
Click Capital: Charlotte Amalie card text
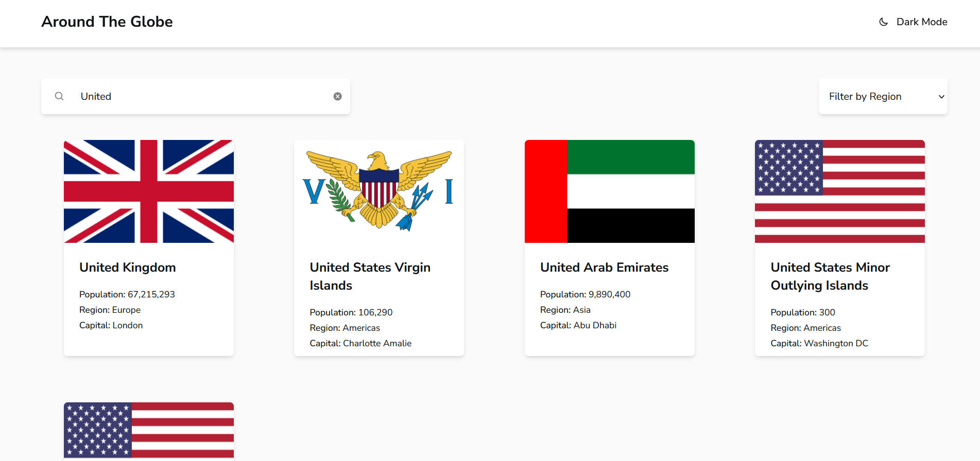(x=360, y=343)
